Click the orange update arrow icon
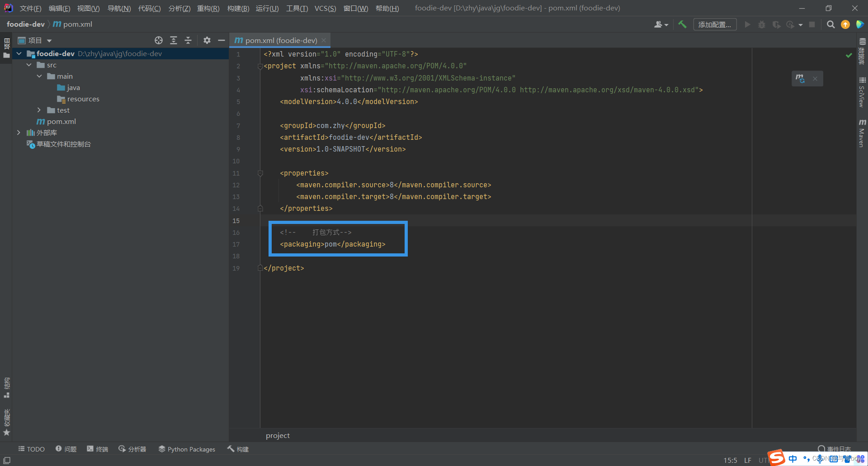Image resolution: width=868 pixels, height=466 pixels. point(845,24)
